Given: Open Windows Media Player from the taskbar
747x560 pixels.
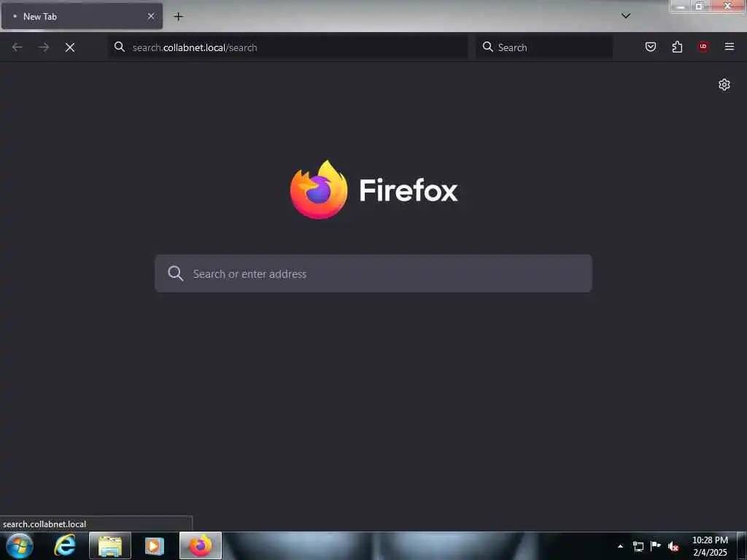Looking at the screenshot, I should pos(154,545).
